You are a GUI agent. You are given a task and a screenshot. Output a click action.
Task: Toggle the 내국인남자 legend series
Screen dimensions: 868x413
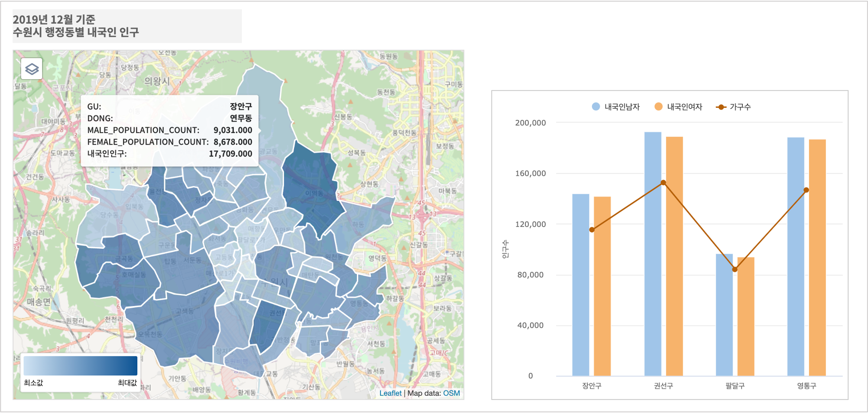point(615,107)
